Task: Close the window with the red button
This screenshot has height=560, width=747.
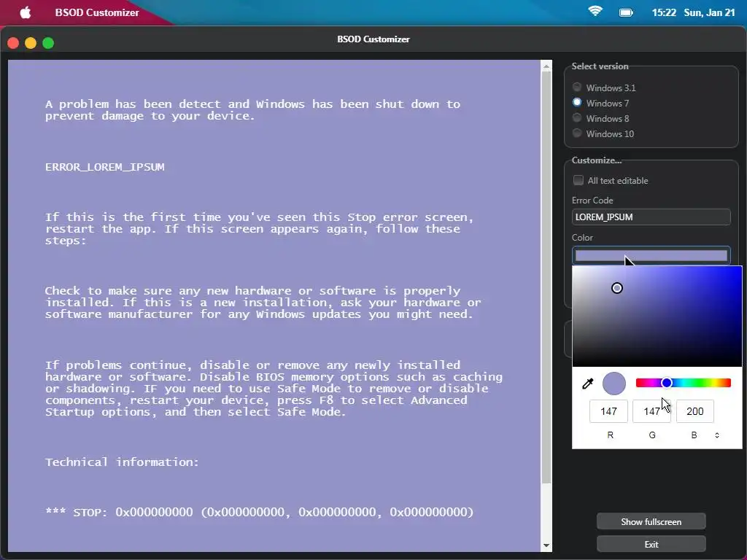Action: click(13, 43)
